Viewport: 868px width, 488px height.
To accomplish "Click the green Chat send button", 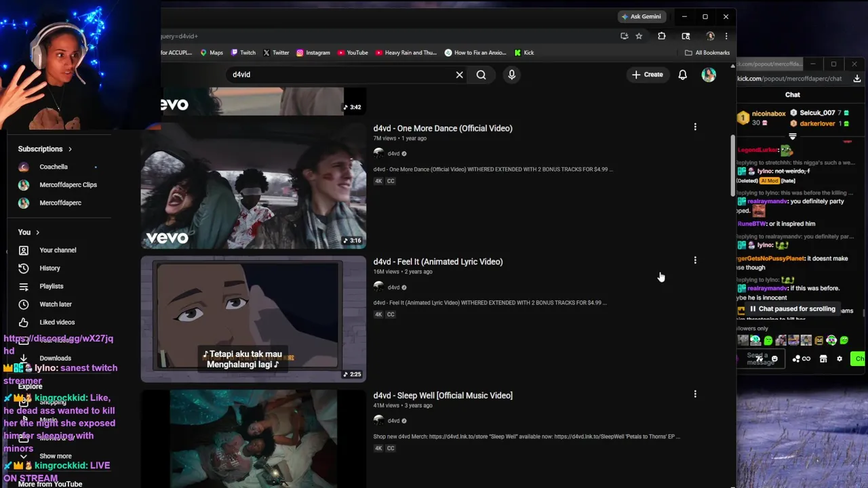I will pyautogui.click(x=859, y=359).
